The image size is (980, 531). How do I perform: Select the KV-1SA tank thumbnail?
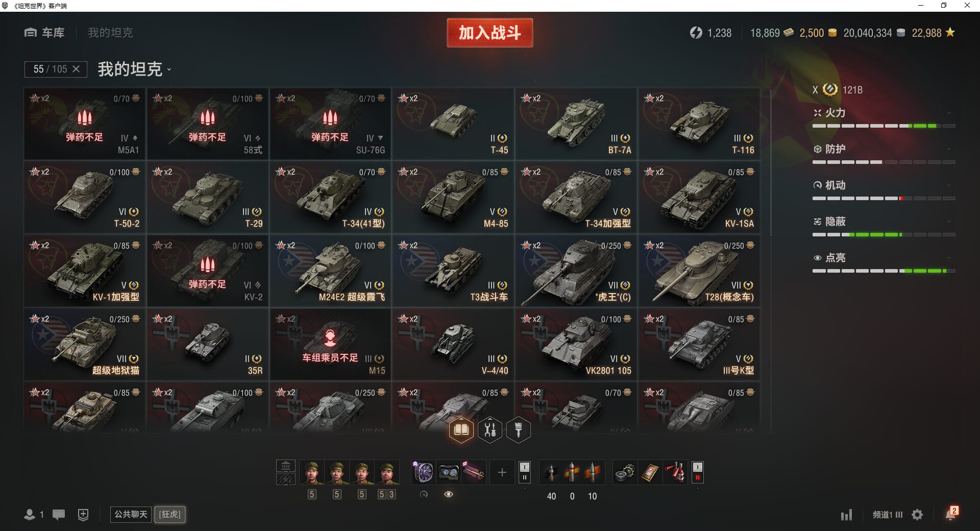pos(699,198)
